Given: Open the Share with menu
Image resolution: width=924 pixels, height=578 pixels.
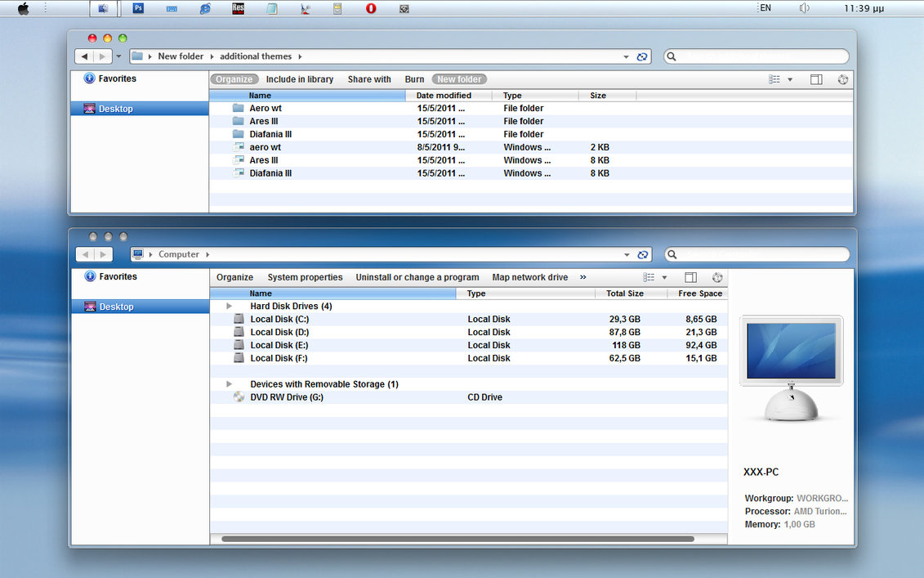Looking at the screenshot, I should pos(369,79).
